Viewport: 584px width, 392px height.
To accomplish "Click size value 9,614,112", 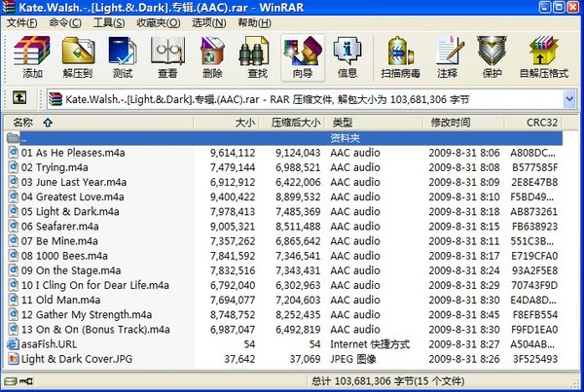I will pyautogui.click(x=233, y=153).
